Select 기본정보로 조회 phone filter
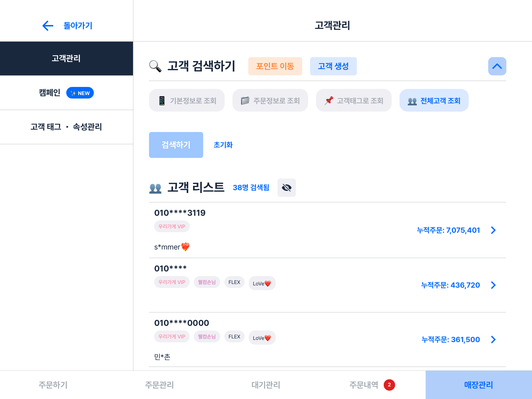This screenshot has width=532, height=399. (187, 100)
